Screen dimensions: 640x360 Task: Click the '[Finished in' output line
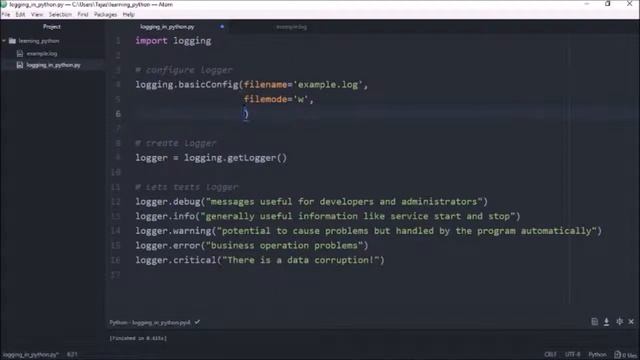point(138,338)
